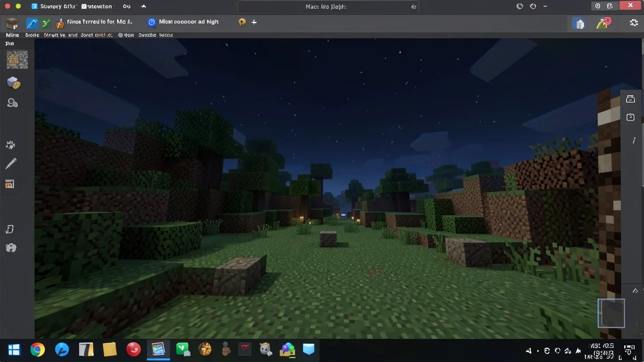Open the red circle taskbar app
The image size is (644, 362).
pyautogui.click(x=133, y=349)
